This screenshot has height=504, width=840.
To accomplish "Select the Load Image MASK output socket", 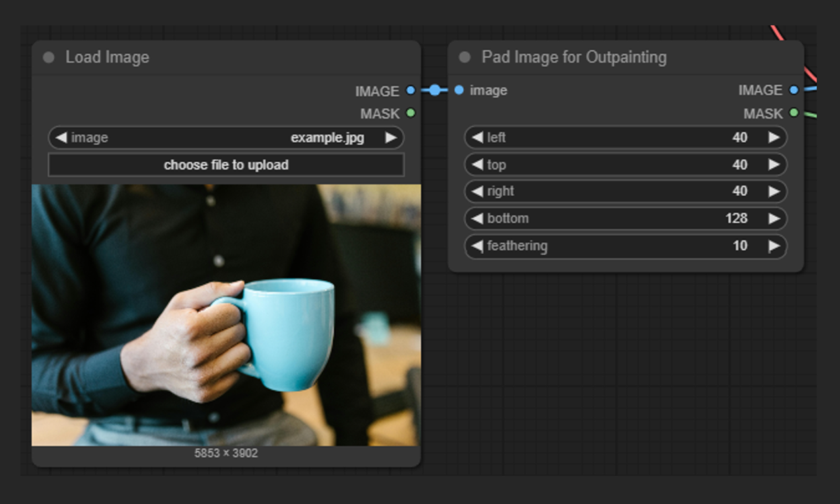I will 411,113.
